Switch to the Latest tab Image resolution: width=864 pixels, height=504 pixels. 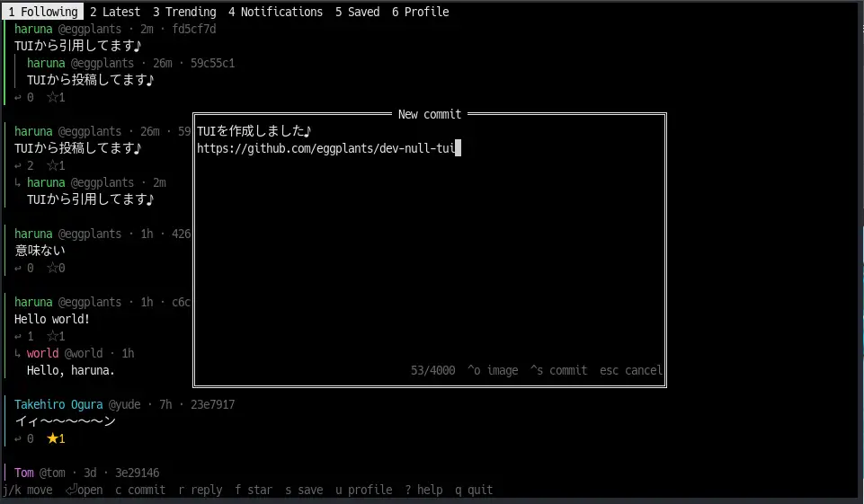(114, 12)
